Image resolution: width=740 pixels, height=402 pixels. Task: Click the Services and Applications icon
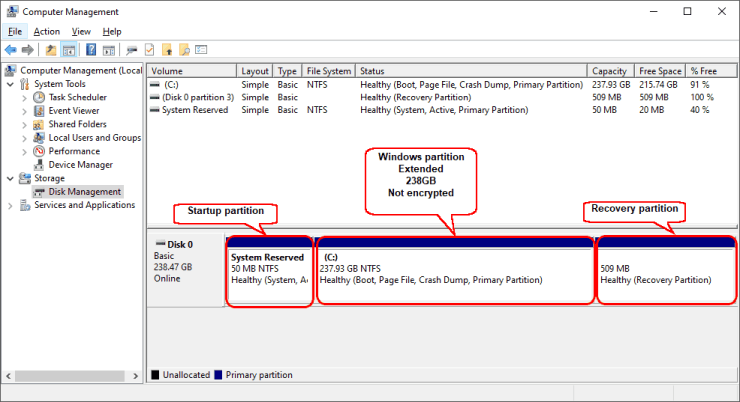(25, 205)
